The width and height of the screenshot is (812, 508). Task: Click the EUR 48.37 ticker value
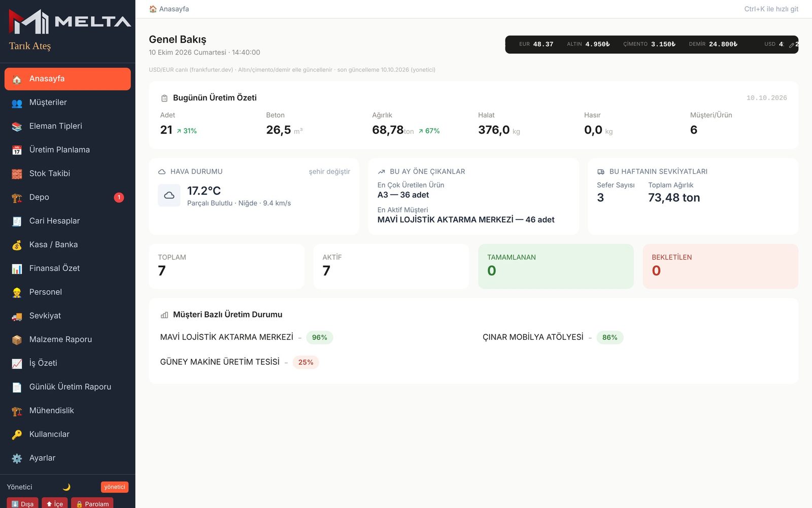pyautogui.click(x=536, y=44)
